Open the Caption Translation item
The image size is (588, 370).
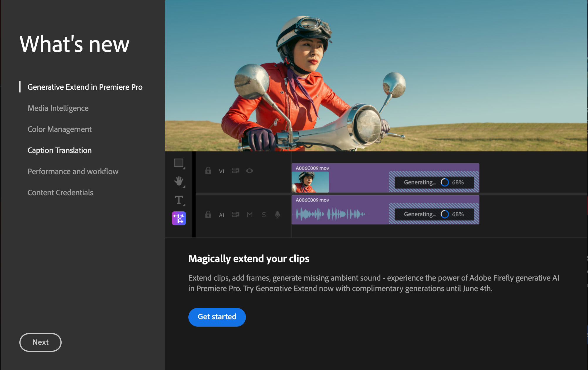(x=60, y=150)
